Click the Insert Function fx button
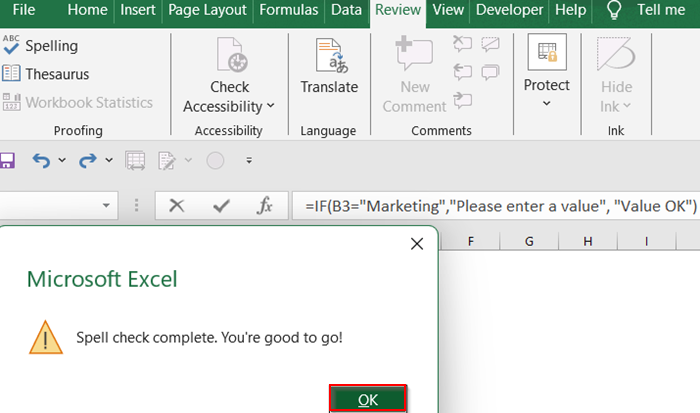This screenshot has height=413, width=700. (265, 206)
